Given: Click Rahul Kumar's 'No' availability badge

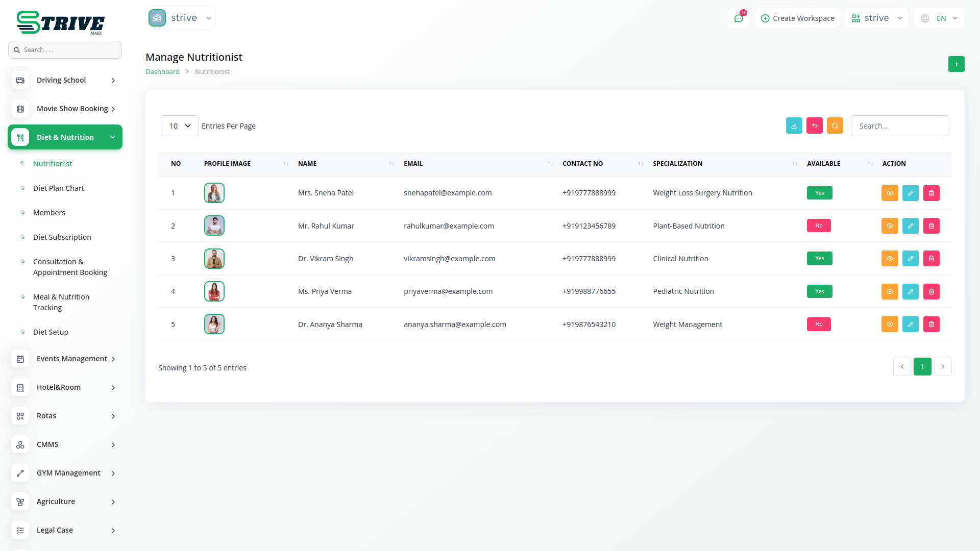Looking at the screenshot, I should [x=818, y=226].
